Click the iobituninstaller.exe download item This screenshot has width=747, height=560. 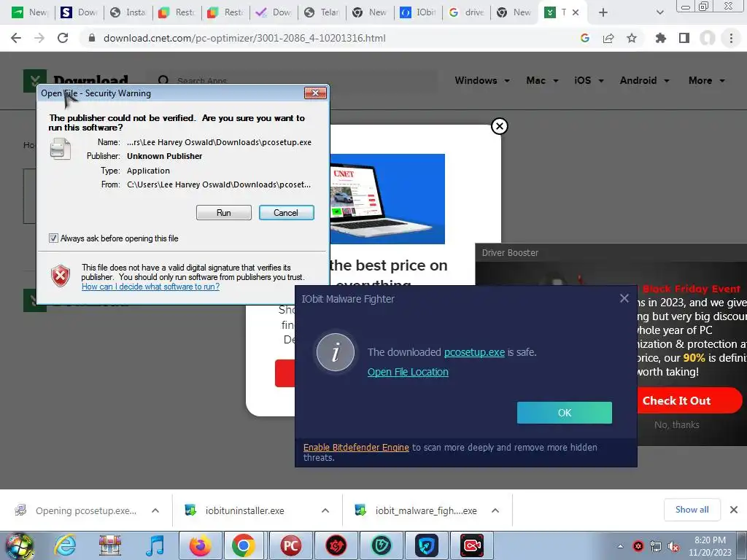click(x=245, y=510)
